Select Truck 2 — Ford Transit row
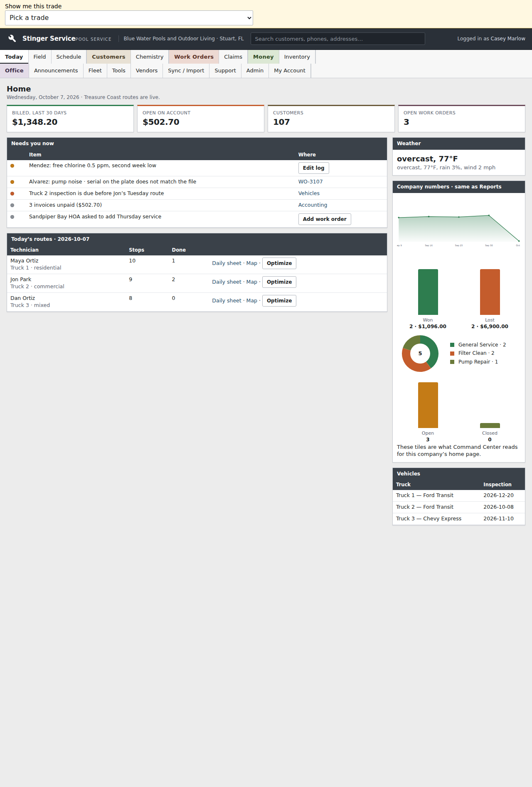This screenshot has width=532, height=787. 459,507
